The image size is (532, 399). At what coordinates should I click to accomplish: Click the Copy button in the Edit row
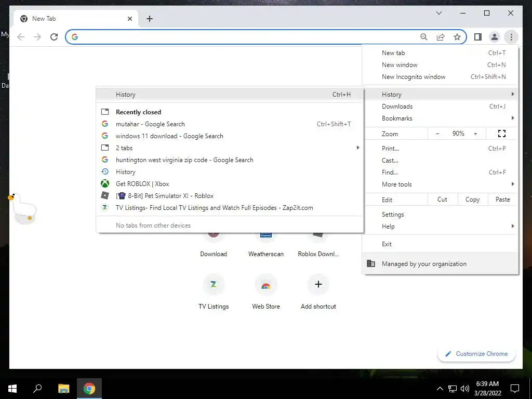point(472,199)
